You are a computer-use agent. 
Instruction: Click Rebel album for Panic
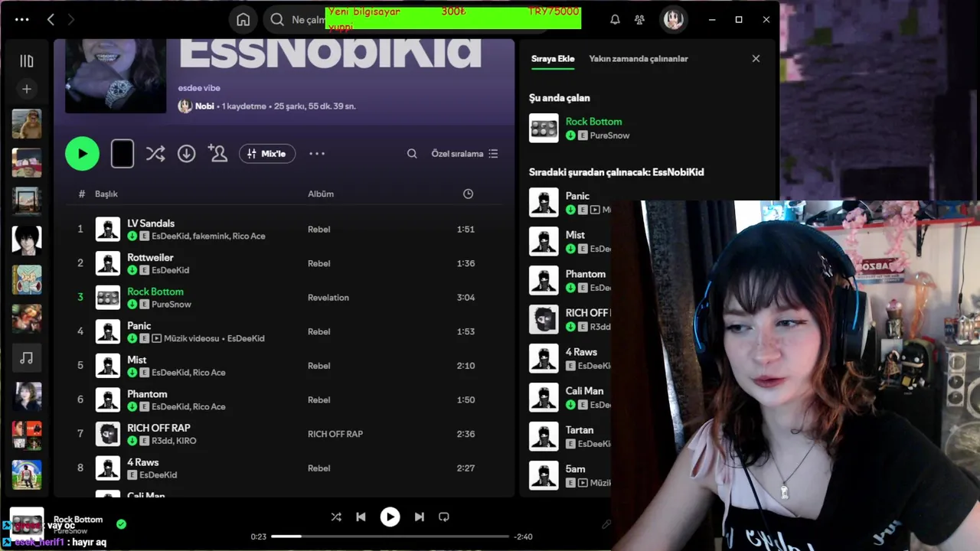pyautogui.click(x=319, y=331)
